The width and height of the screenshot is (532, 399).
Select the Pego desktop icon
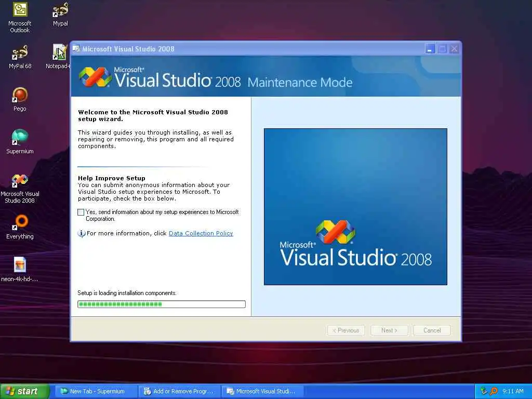(x=20, y=99)
